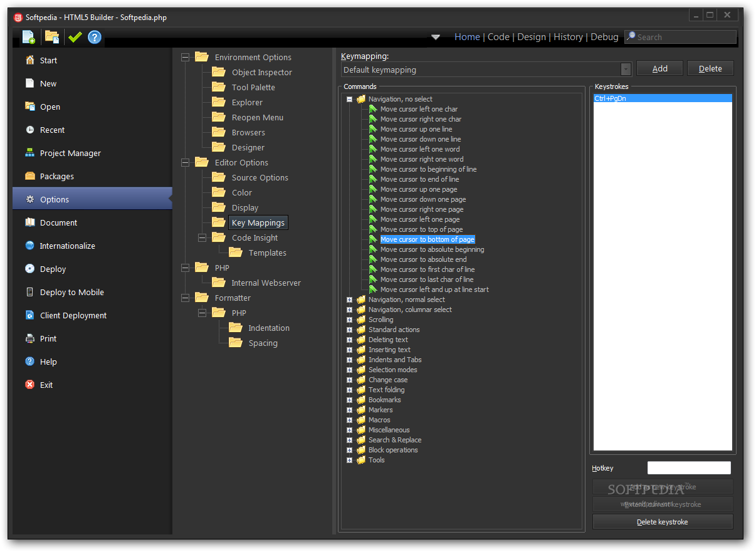
Task: Switch to the History view
Action: 569,37
